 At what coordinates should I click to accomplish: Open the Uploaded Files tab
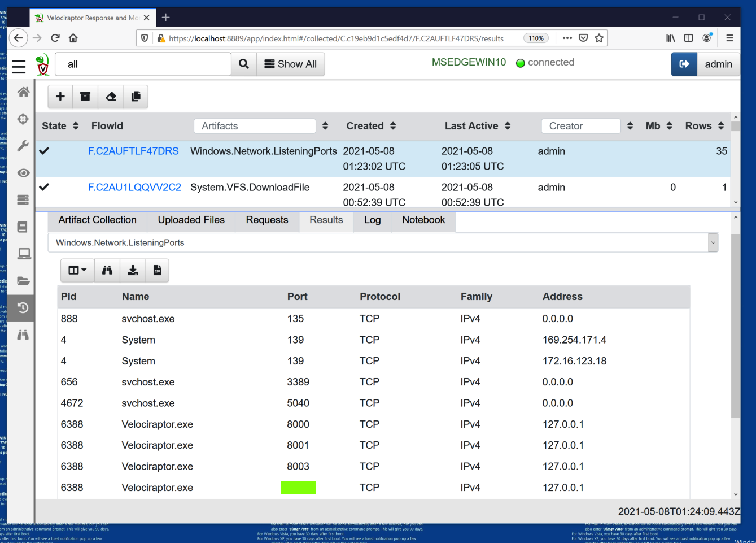click(x=191, y=220)
